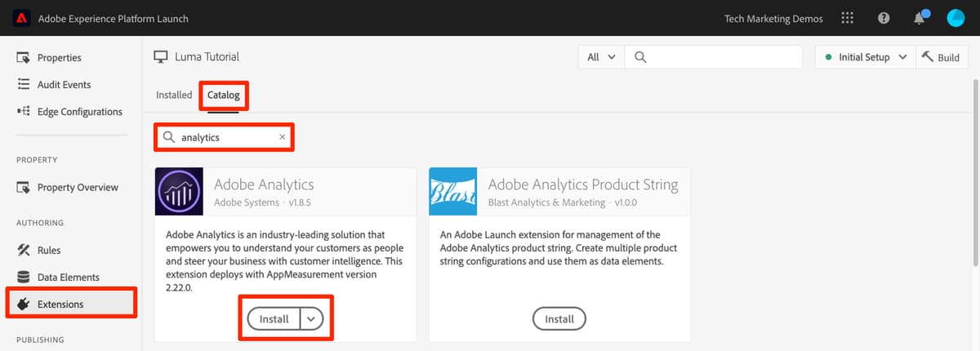Open the app switcher grid icon
Image resolution: width=980 pixels, height=351 pixels.
coord(847,18)
